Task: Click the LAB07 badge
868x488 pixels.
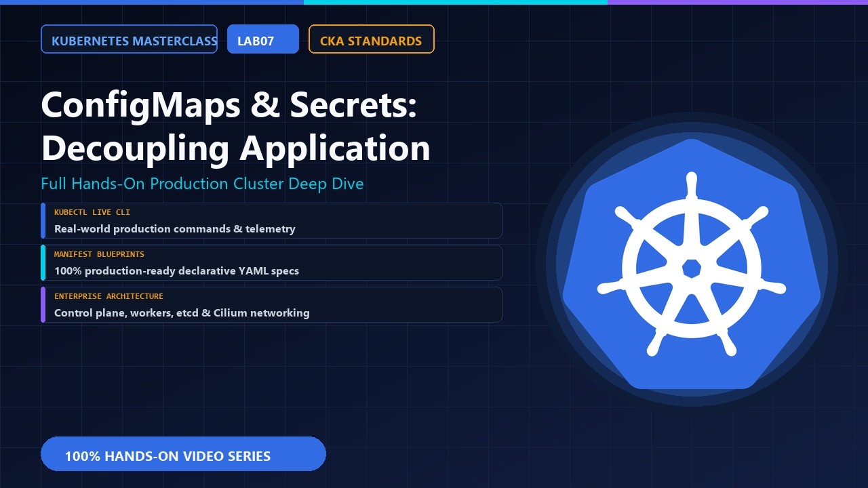Action: pos(263,39)
